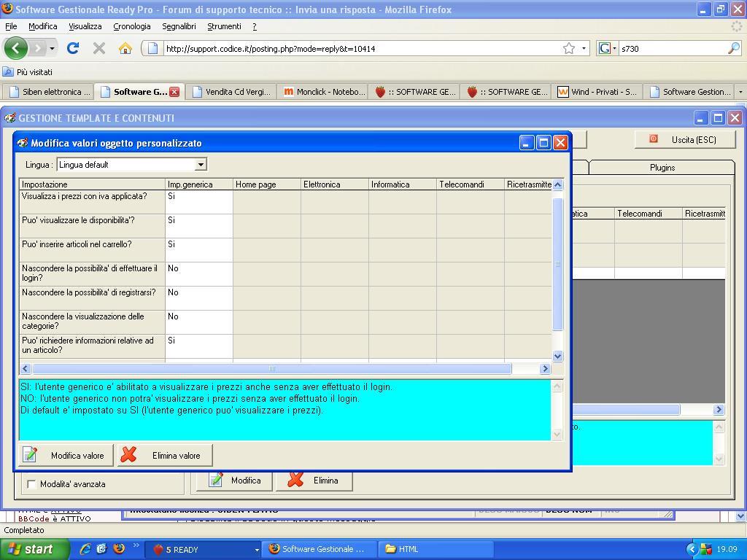Select row 'Nascondere la visualizzazione delle categorie?'

pos(285,322)
